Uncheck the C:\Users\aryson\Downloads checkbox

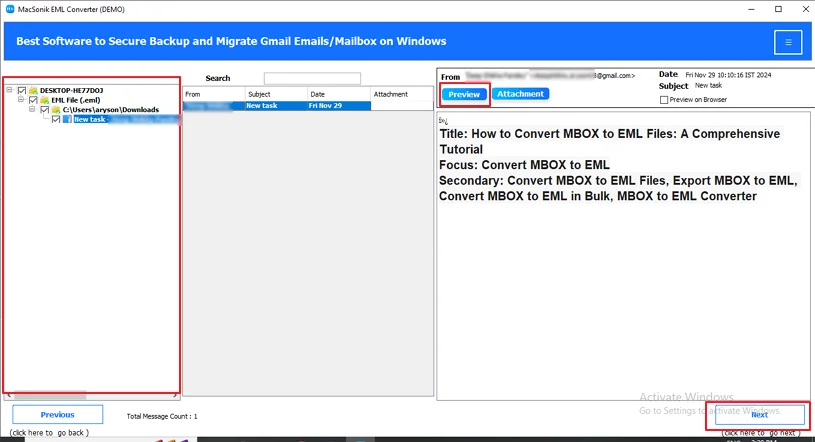[45, 110]
